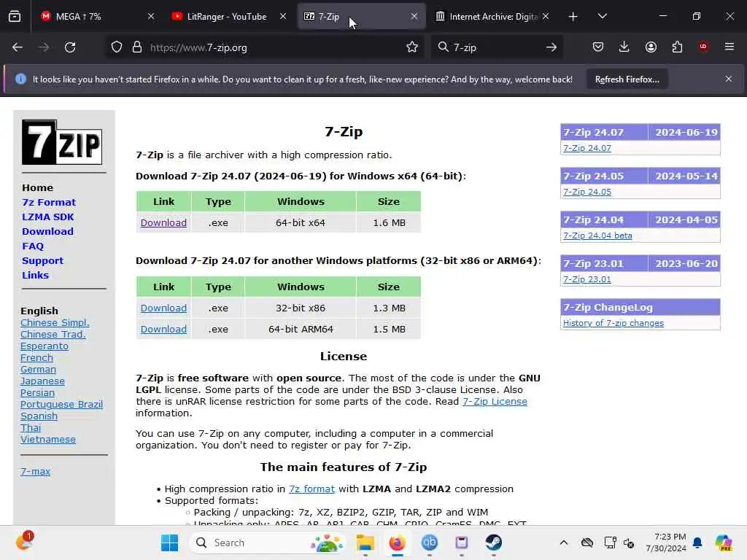Image resolution: width=747 pixels, height=560 pixels.
Task: Open the 7-max link
Action: 35,472
